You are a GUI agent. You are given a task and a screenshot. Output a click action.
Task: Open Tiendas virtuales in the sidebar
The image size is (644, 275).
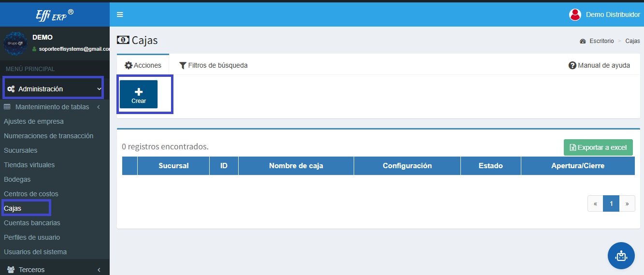(29, 165)
